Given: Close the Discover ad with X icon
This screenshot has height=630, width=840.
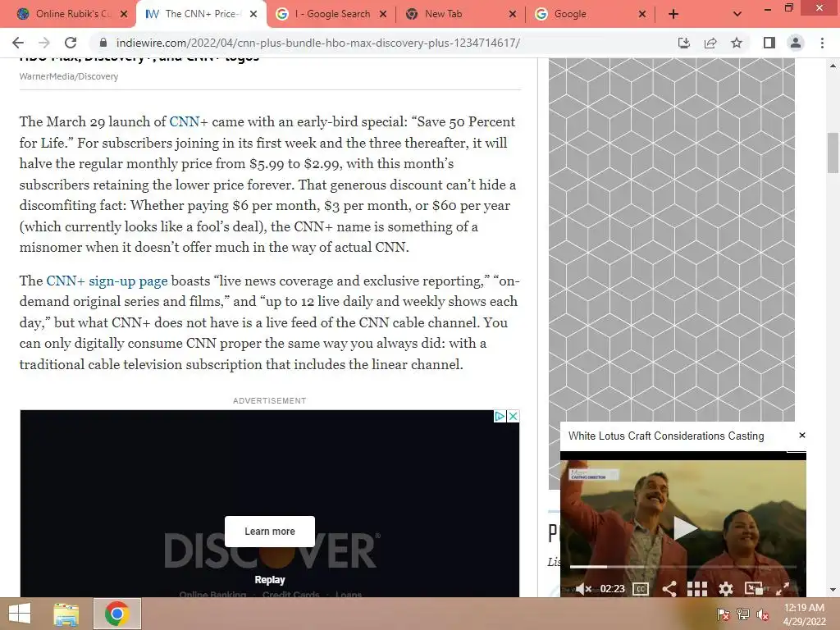Looking at the screenshot, I should [x=513, y=416].
